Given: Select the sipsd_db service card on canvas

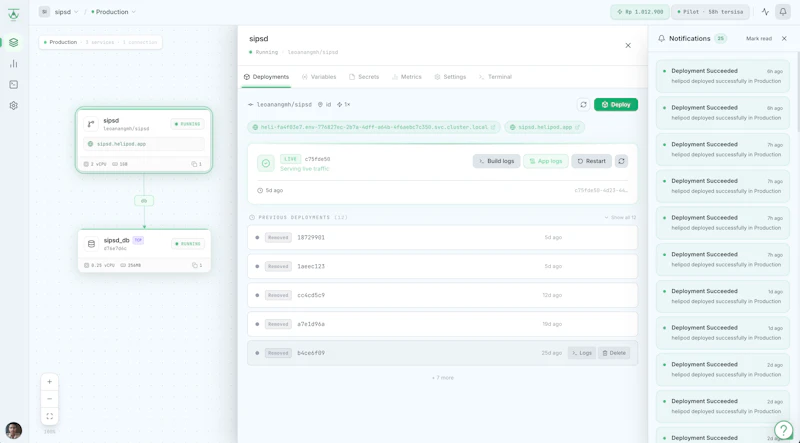Looking at the screenshot, I should tap(144, 251).
